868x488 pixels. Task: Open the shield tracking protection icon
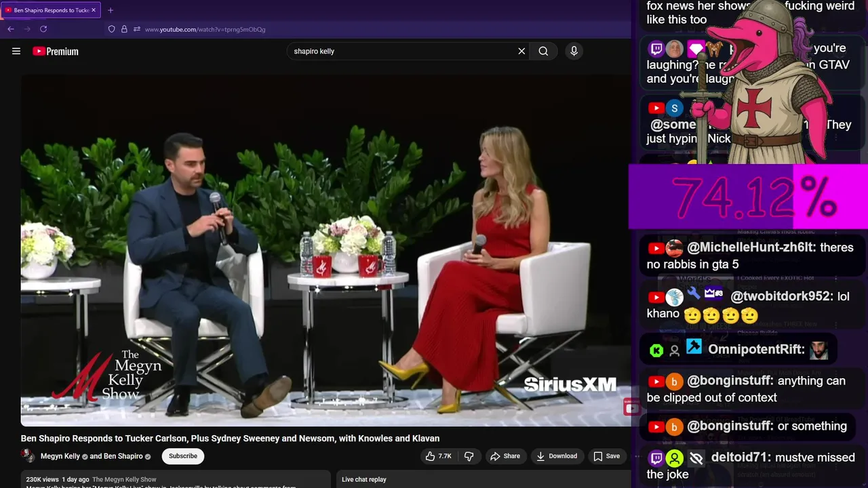tap(111, 29)
